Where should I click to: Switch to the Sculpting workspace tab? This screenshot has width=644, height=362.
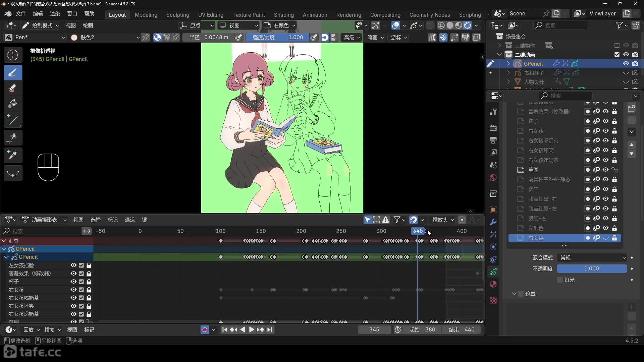(x=177, y=15)
